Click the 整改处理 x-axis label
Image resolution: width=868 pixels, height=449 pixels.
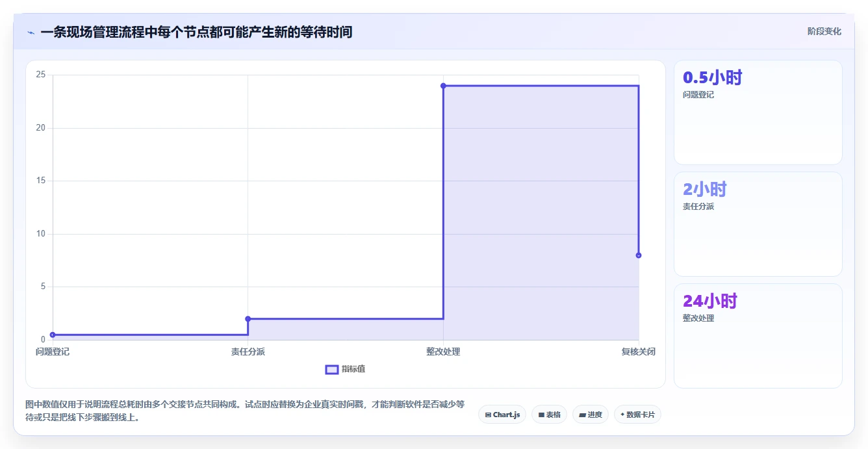(x=443, y=352)
